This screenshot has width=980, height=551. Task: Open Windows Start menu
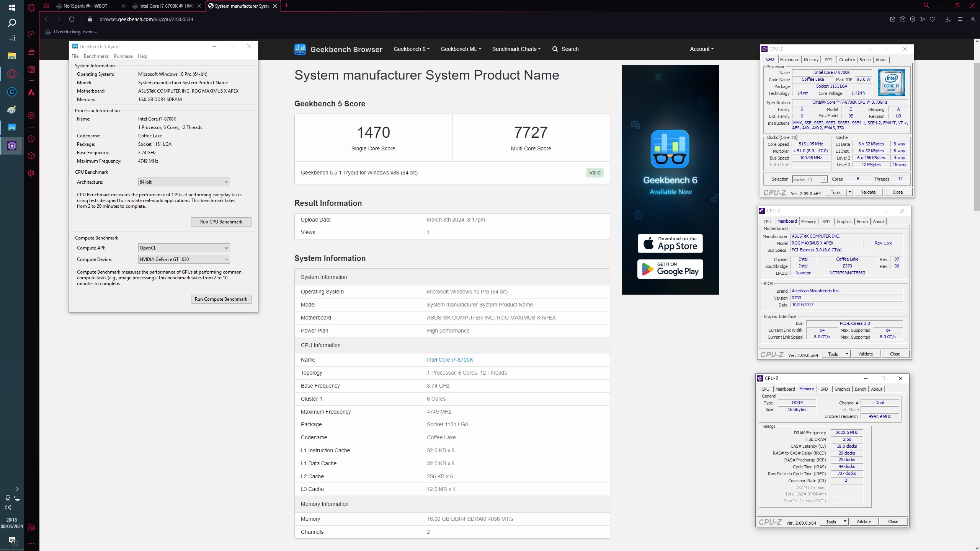point(12,7)
